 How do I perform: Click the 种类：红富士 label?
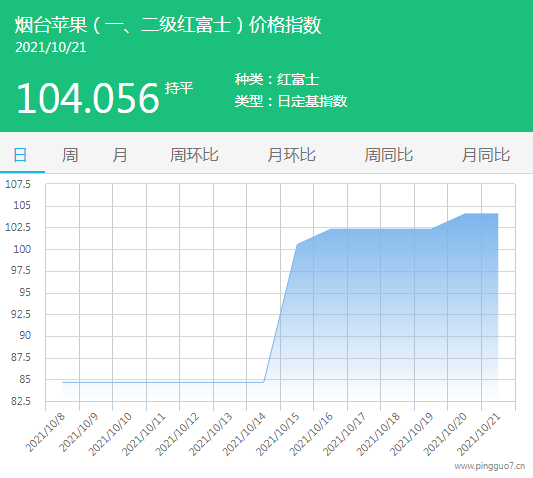point(277,80)
